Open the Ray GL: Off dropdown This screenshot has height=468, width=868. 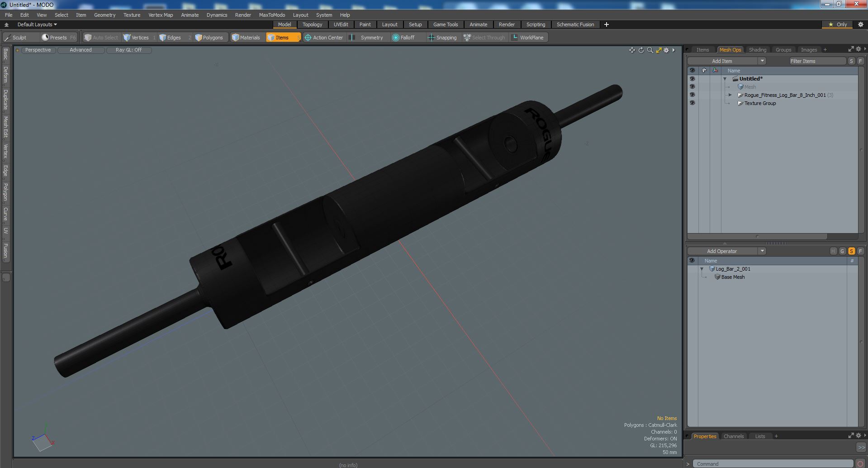pyautogui.click(x=128, y=50)
